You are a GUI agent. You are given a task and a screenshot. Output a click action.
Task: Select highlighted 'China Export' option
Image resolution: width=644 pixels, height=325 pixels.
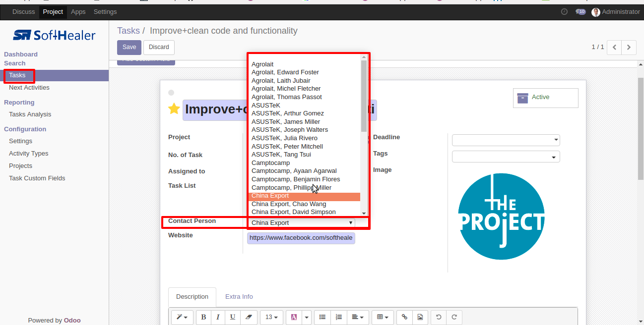304,196
